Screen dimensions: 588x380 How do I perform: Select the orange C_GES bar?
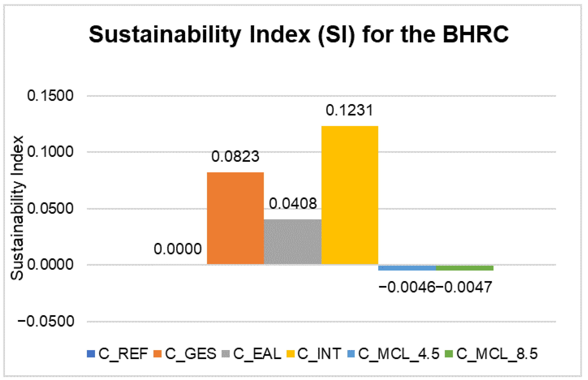[x=235, y=218]
